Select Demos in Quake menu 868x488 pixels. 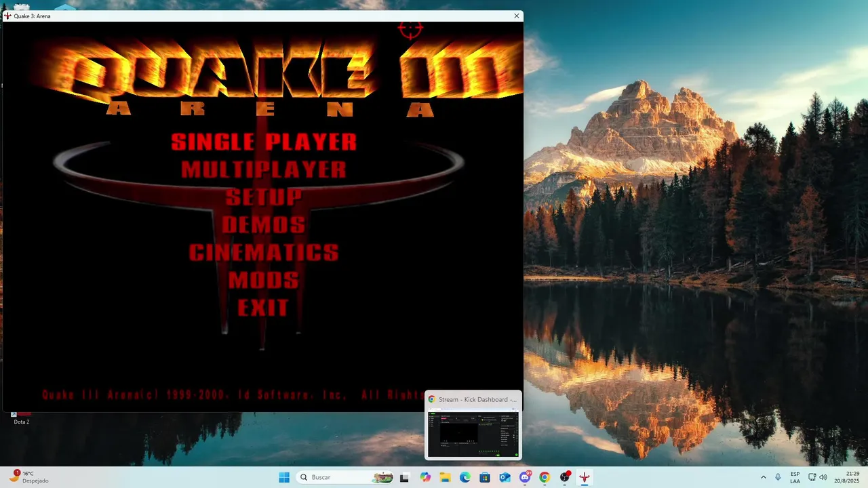tap(264, 224)
